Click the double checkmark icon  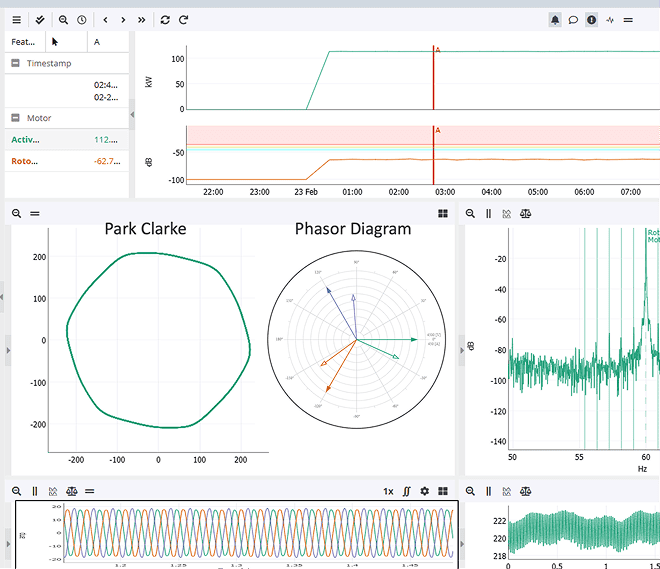(x=39, y=19)
